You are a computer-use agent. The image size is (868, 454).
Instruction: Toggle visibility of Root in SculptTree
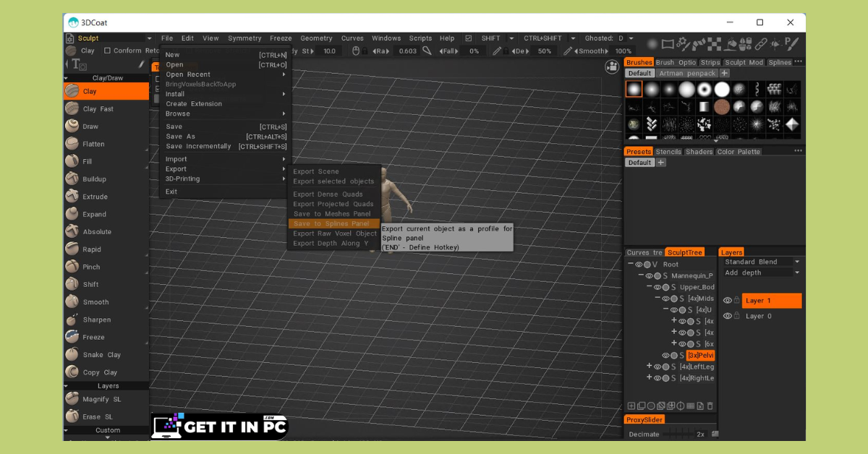(x=639, y=265)
